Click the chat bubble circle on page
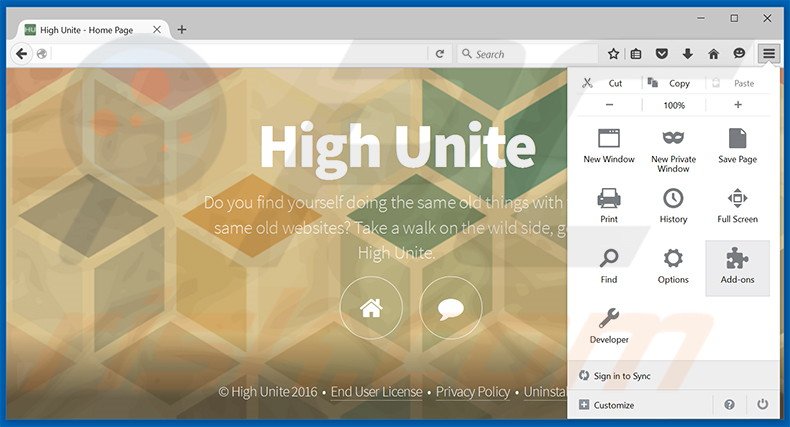 click(x=450, y=308)
